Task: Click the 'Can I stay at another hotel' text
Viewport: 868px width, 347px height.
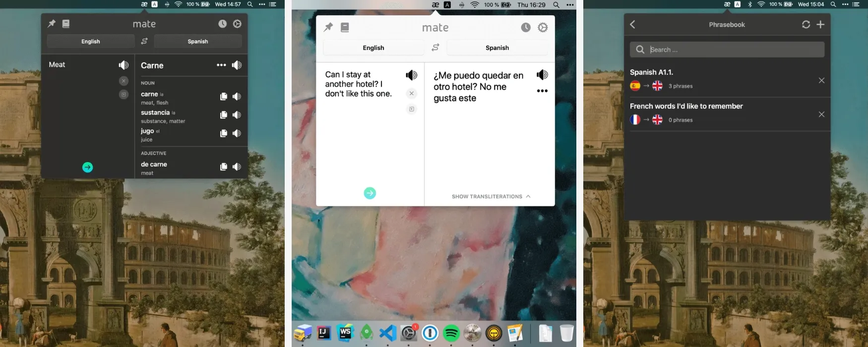Action: tap(359, 84)
